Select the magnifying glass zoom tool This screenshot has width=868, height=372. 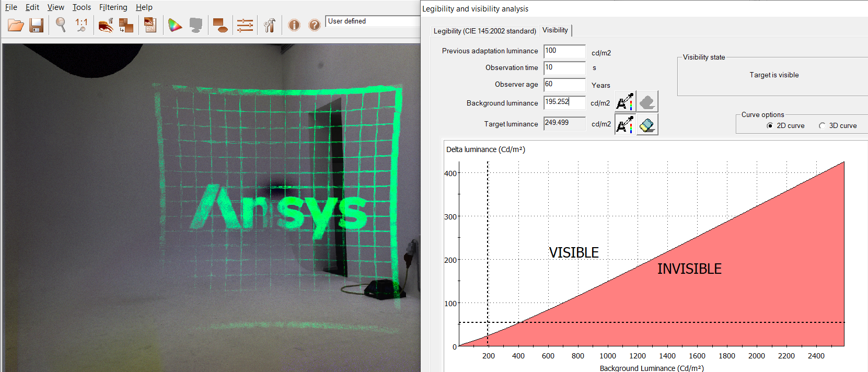click(x=61, y=25)
